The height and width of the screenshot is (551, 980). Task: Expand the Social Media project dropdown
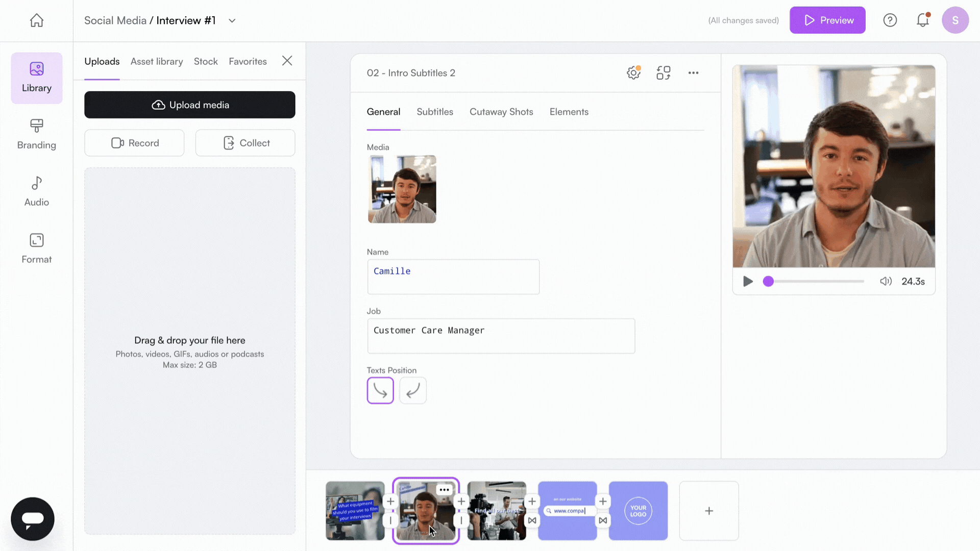click(232, 20)
